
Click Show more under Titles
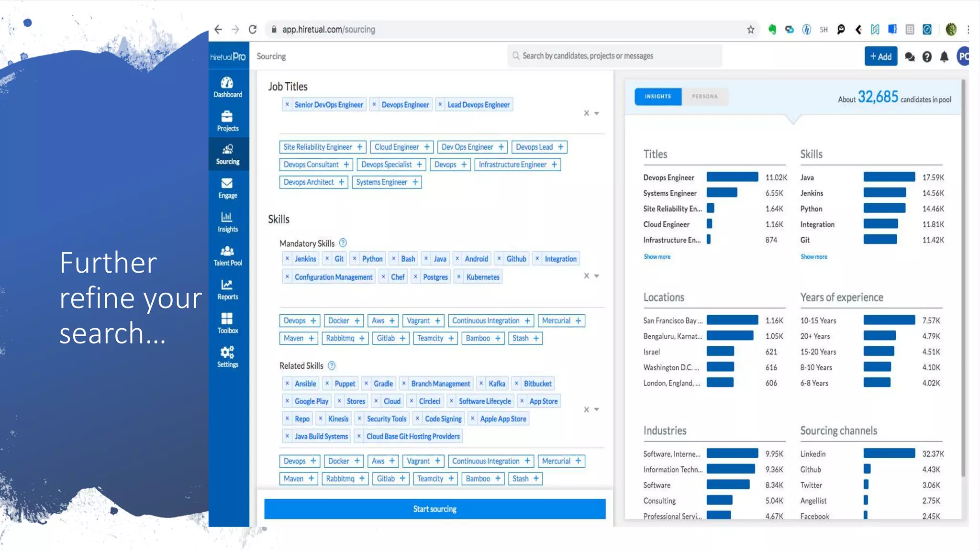pyautogui.click(x=657, y=257)
